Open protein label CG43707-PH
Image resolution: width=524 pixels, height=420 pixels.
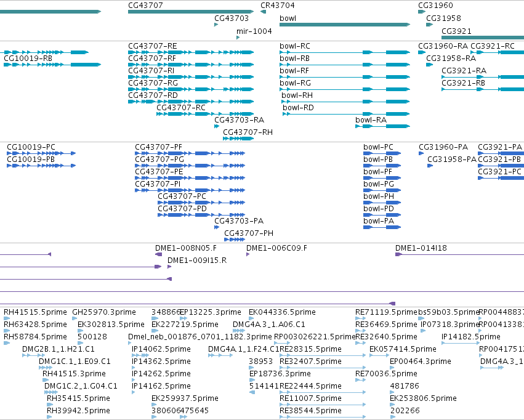coord(249,233)
